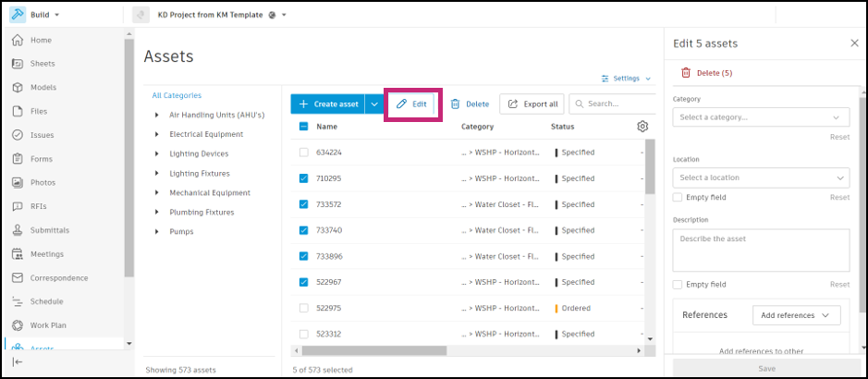Open the Select a category dropdown

761,117
